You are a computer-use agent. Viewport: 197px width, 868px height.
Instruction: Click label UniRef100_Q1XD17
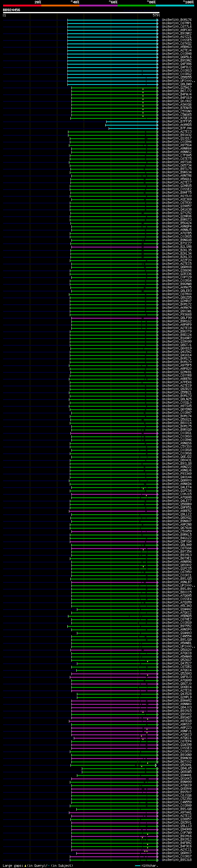177,139
